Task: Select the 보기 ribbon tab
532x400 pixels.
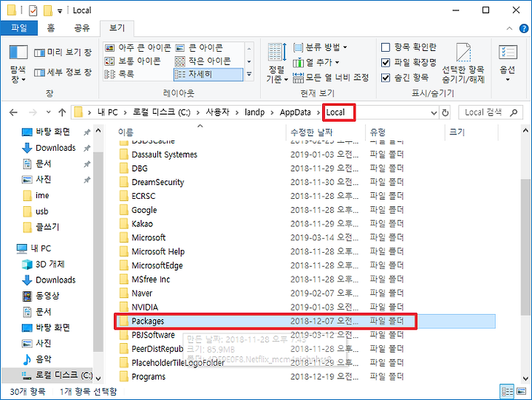Action: 117,28
